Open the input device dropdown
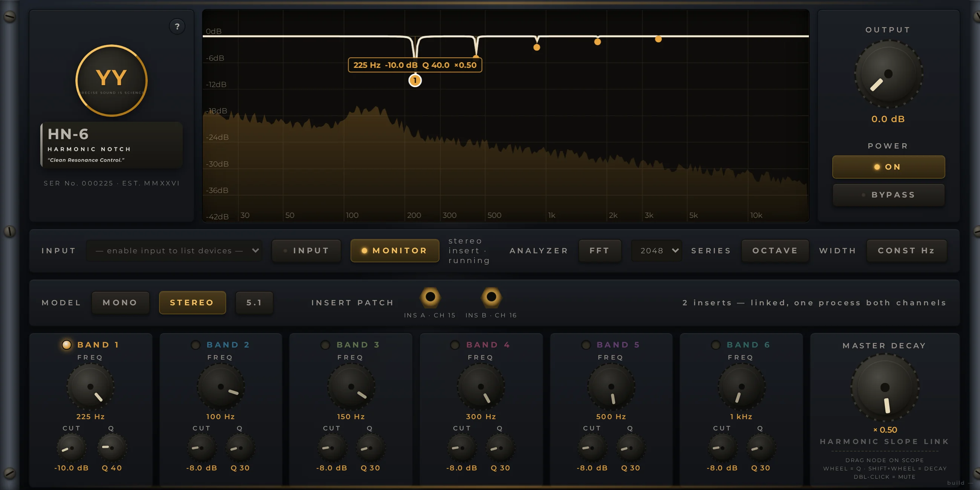This screenshot has width=980, height=490. (174, 251)
